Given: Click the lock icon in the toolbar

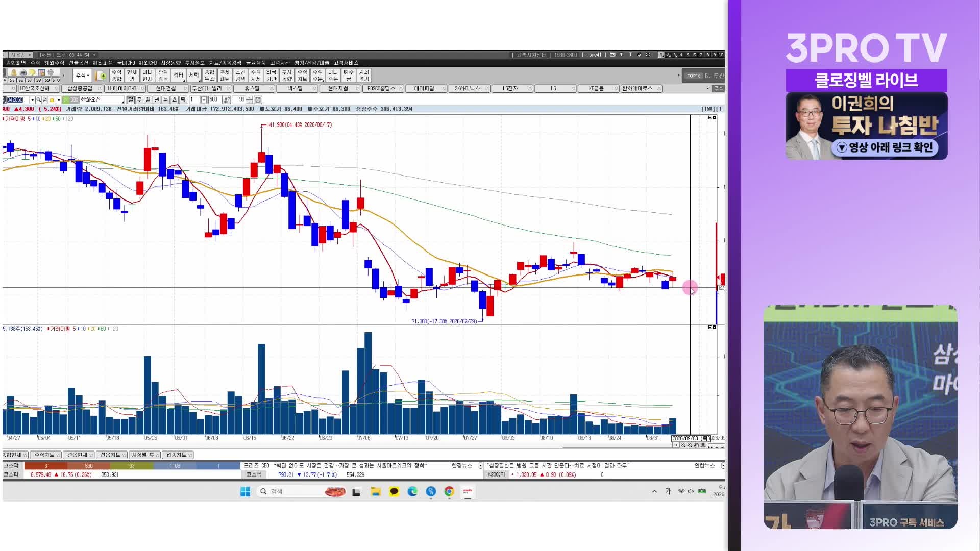Looking at the screenshot, I should click(x=14, y=72).
